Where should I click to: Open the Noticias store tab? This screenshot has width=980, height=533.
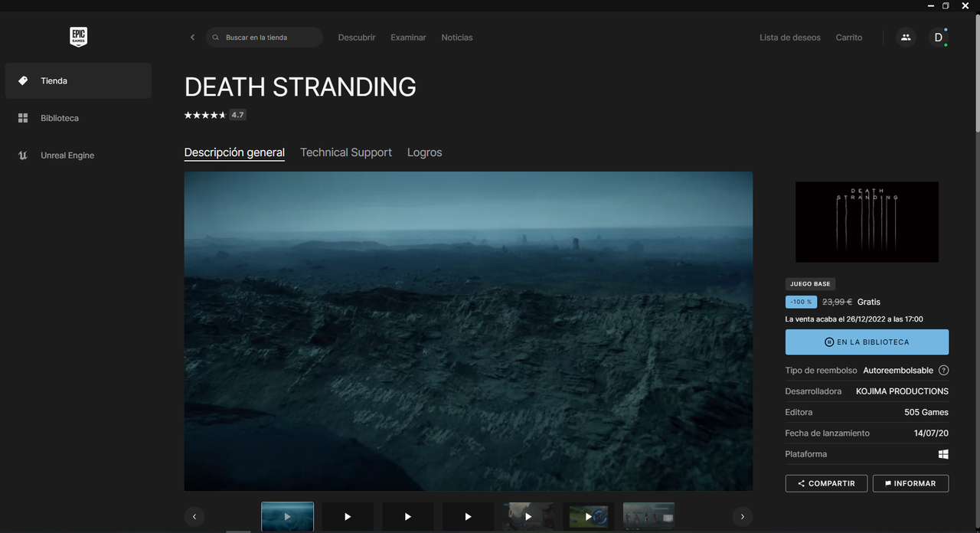click(457, 38)
